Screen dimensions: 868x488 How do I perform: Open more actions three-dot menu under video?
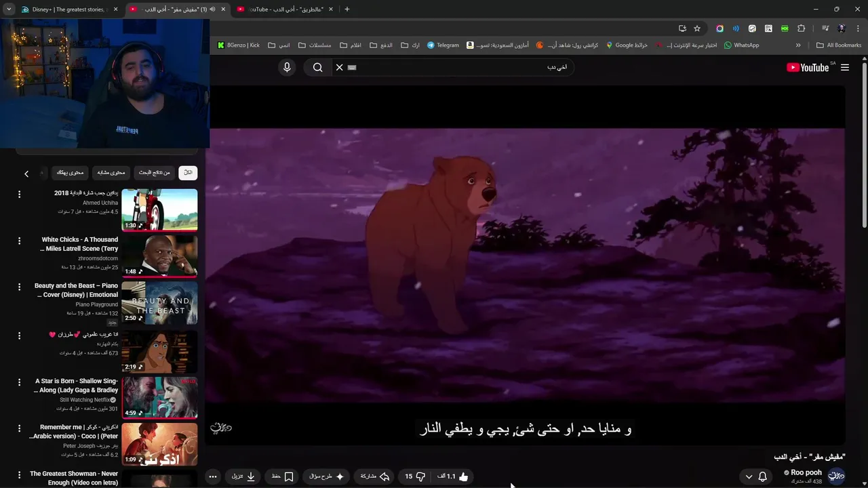pos(213,476)
